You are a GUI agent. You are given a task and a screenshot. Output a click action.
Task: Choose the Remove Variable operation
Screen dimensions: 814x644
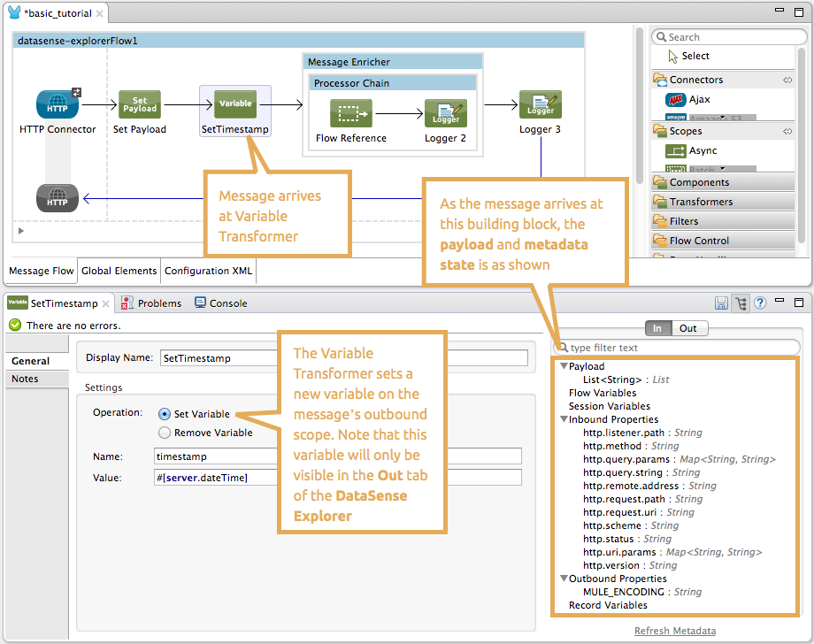pos(165,433)
